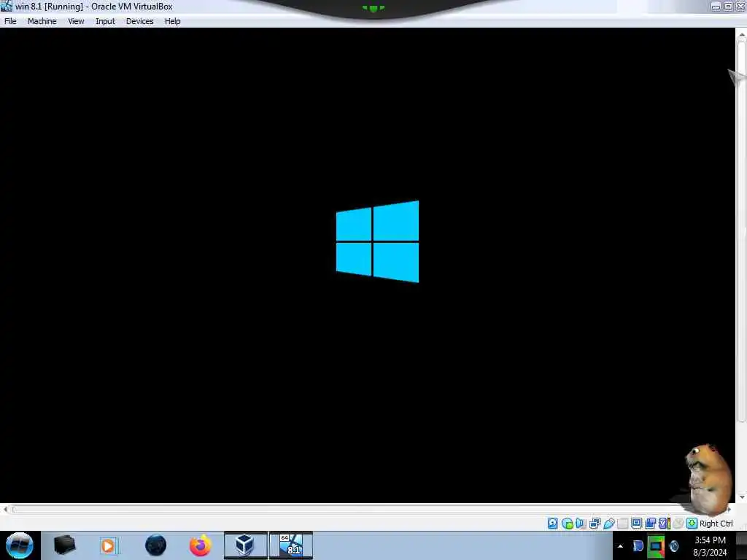The height and width of the screenshot is (560, 747).
Task: Click the green-red monitor tray icon
Action: [x=656, y=546]
